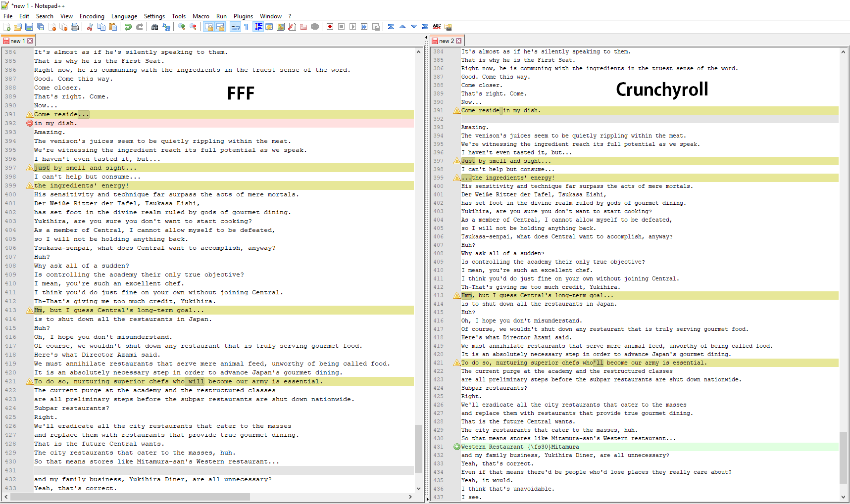Cut selected text with scissors icon
This screenshot has height=504, width=850.
90,27
